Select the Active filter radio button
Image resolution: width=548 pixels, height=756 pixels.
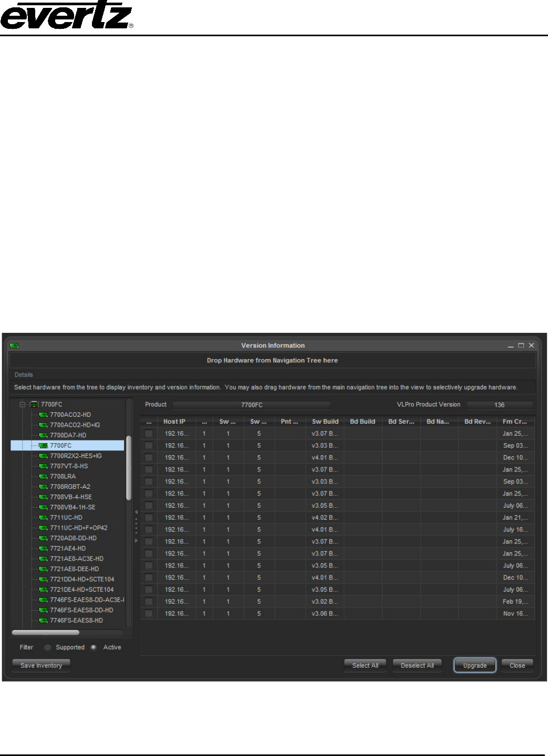point(94,647)
